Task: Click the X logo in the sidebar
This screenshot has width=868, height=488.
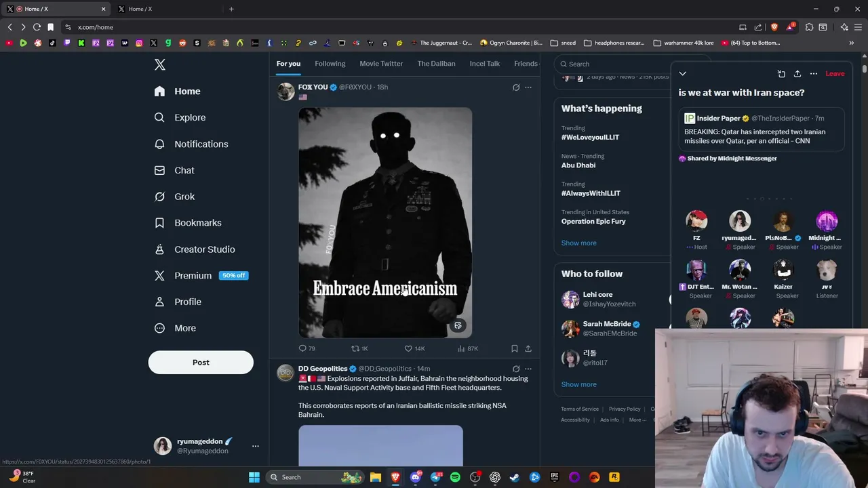Action: (159, 64)
